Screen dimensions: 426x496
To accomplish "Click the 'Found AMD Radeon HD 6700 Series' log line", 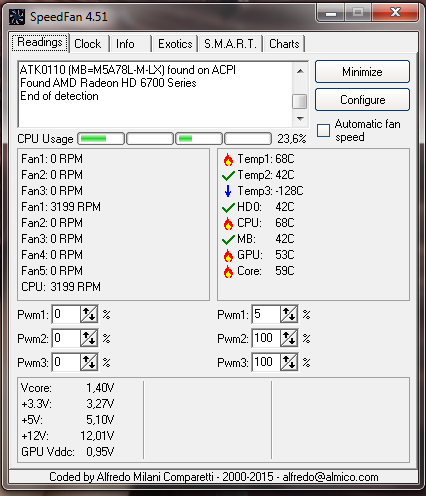I will (108, 83).
